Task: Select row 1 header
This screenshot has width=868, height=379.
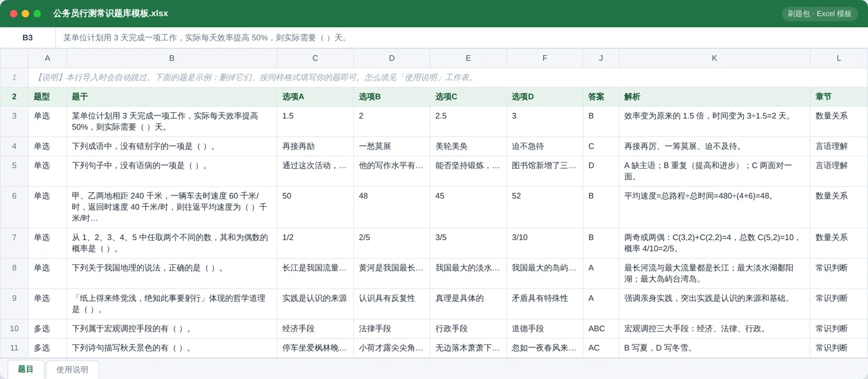Action: (14, 78)
